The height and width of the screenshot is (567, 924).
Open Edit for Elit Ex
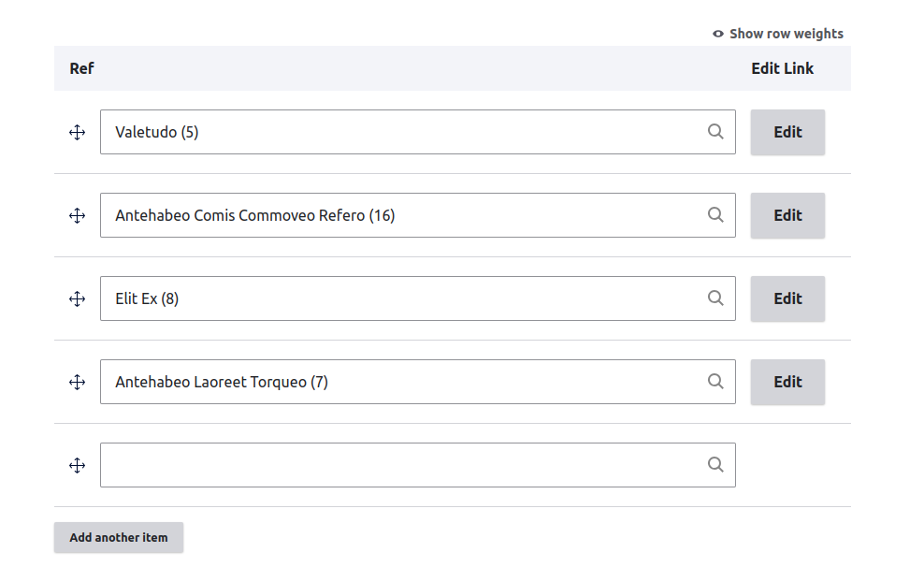(x=787, y=298)
